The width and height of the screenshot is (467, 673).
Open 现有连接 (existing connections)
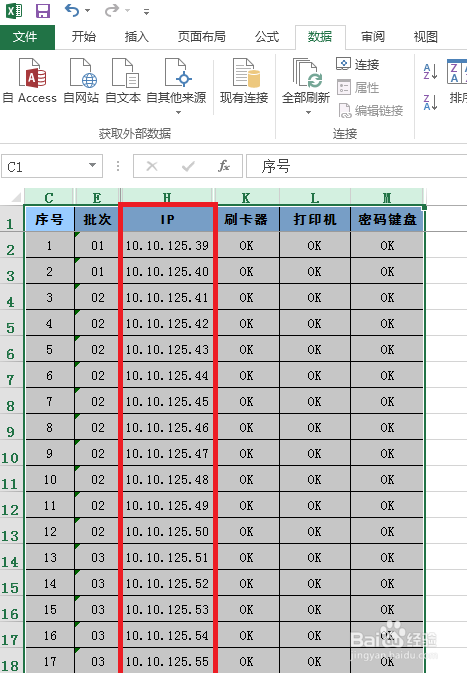point(244,81)
